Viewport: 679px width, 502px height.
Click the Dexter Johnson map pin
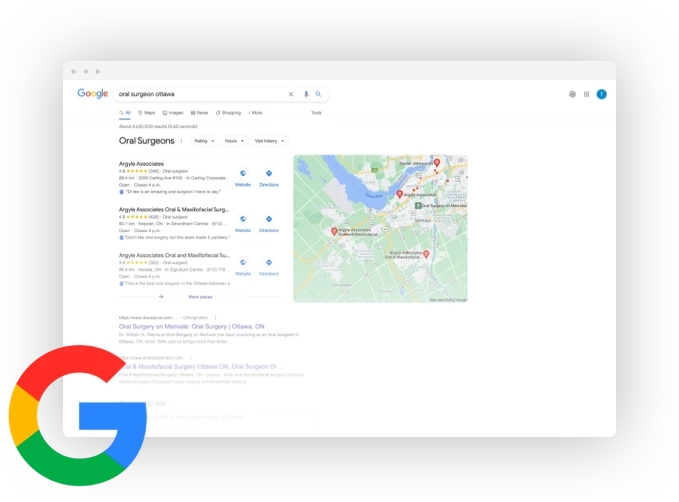click(437, 162)
